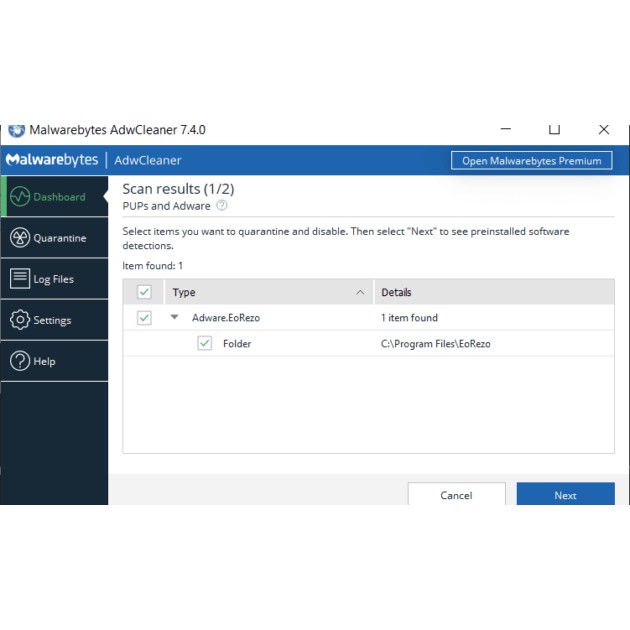This screenshot has width=630, height=630.
Task: Click the AdwCleaner app icon in title bar
Action: pos(16,130)
